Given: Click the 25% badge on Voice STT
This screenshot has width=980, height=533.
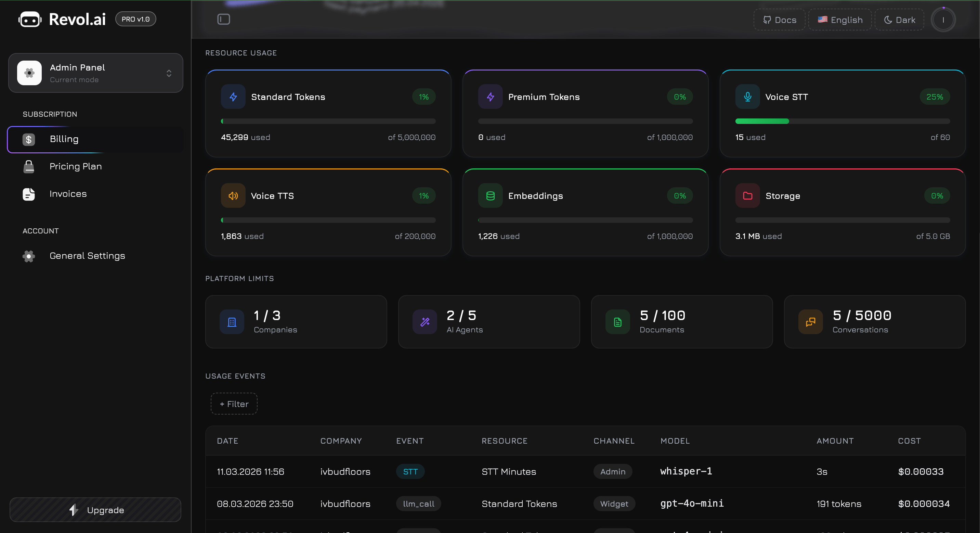Looking at the screenshot, I should coord(935,97).
